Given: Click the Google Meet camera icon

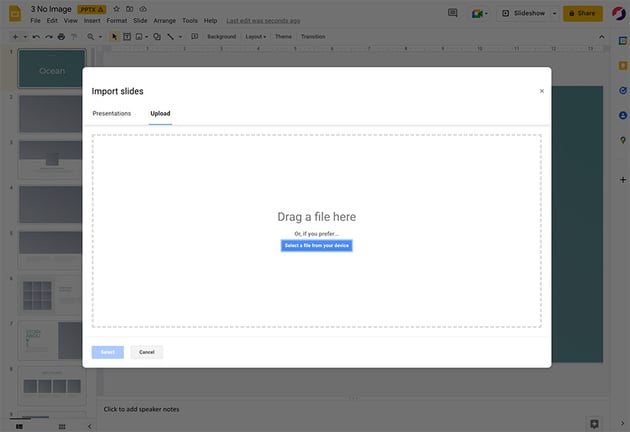Looking at the screenshot, I should tap(479, 13).
